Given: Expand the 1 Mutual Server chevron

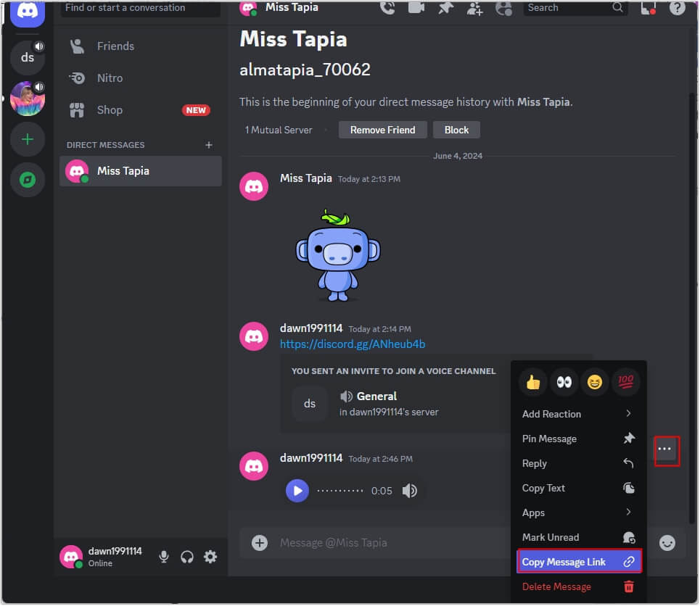Looking at the screenshot, I should pos(326,130).
